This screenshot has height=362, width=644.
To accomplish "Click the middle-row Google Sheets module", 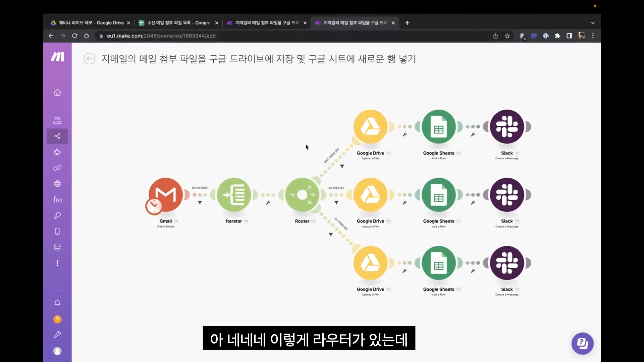I will (x=438, y=195).
